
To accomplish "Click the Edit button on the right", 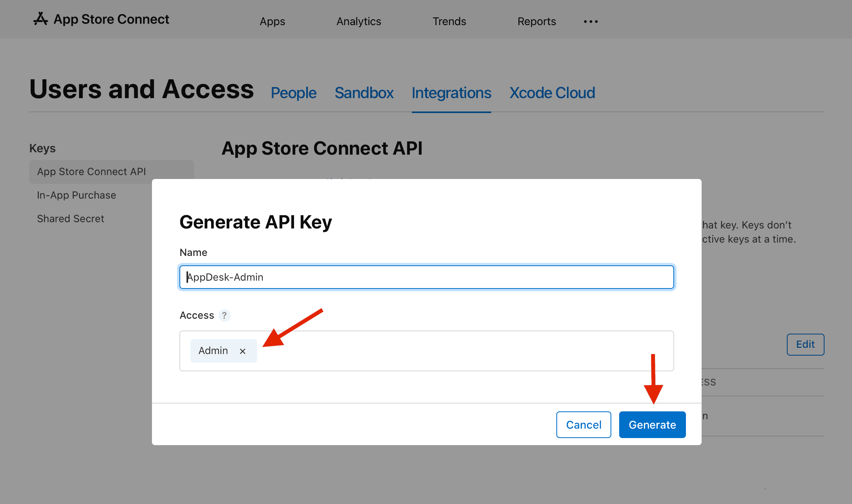I will click(x=805, y=344).
